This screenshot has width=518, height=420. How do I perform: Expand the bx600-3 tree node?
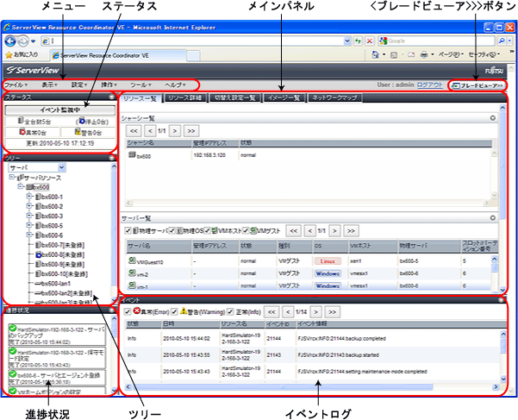click(29, 216)
